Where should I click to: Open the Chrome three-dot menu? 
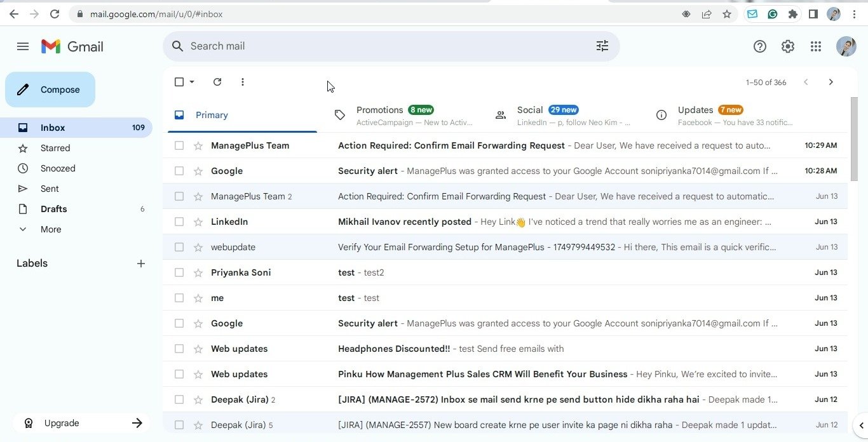854,14
